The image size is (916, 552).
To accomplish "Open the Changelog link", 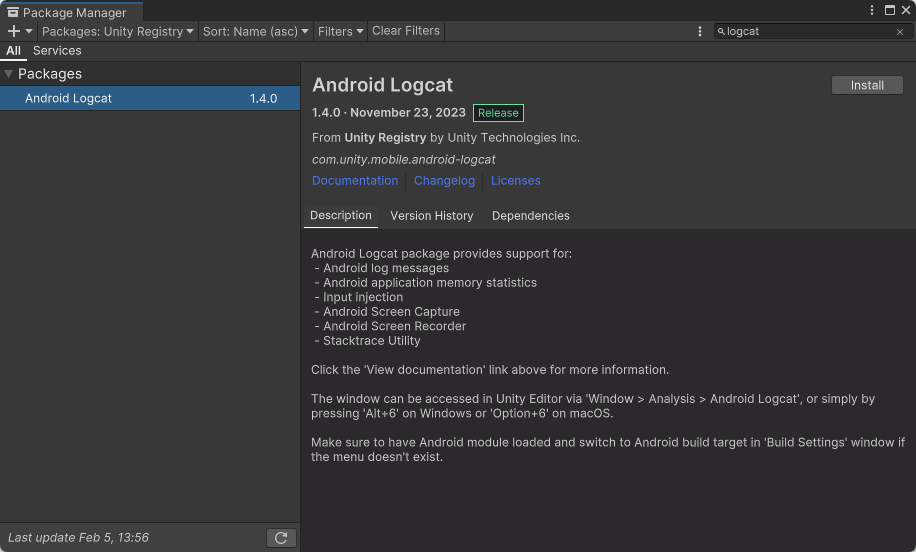I will point(444,181).
